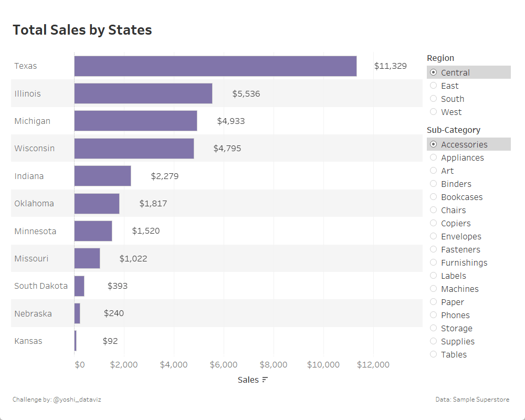Click the Texas sales bar
This screenshot has width=525, height=420.
215,66
